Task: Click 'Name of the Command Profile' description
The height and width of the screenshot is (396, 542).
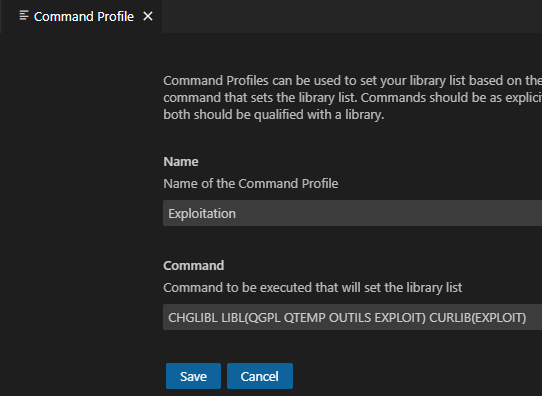Action: point(251,183)
